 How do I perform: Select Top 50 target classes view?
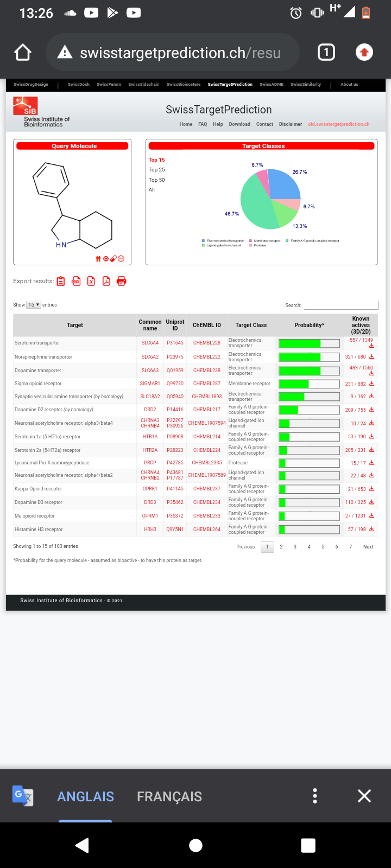pos(157,180)
